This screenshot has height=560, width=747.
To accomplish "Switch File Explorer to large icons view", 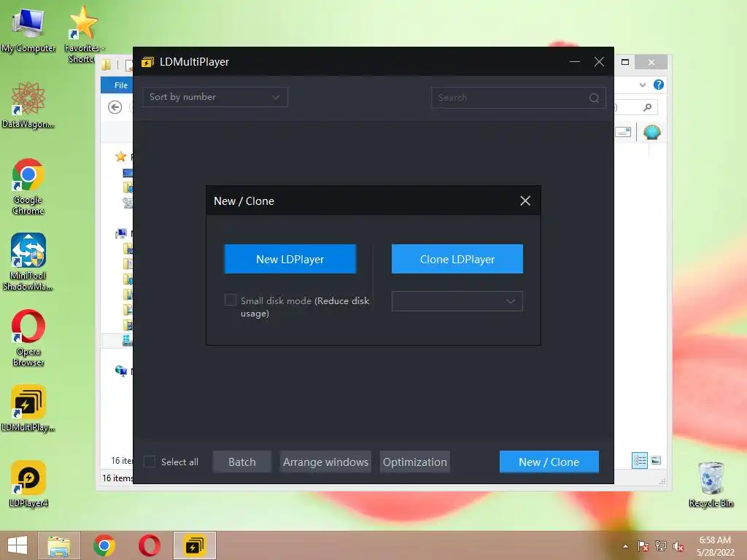I will [656, 461].
